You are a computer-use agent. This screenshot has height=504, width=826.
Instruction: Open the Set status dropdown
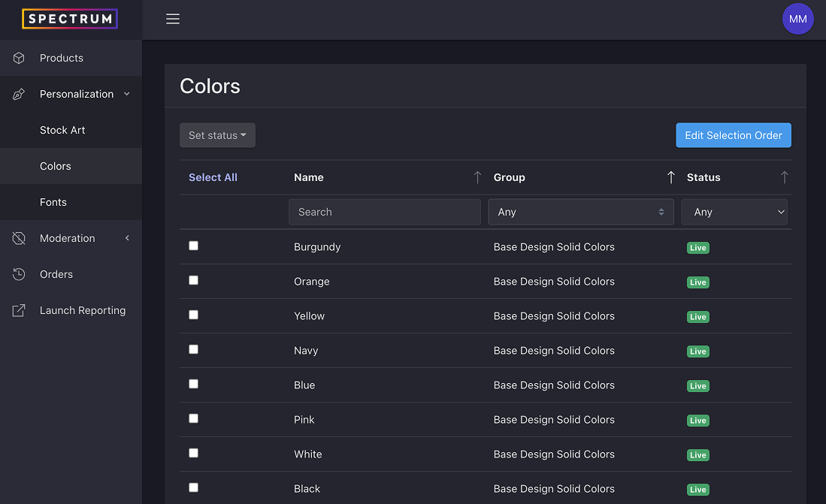[x=217, y=135]
